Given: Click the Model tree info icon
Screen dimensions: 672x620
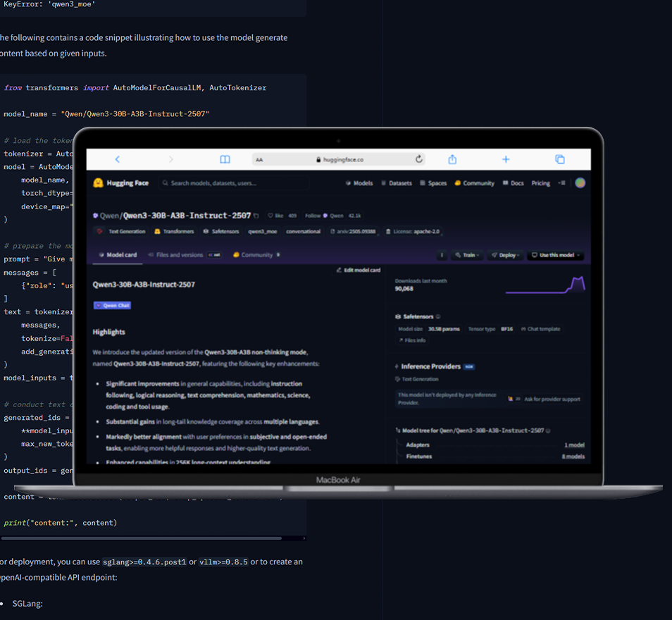Looking at the screenshot, I should click(548, 430).
